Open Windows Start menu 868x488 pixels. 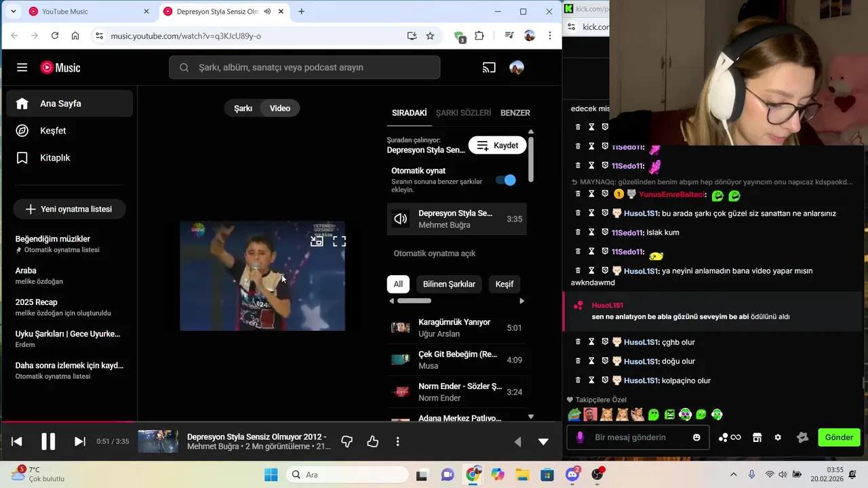[x=271, y=474]
